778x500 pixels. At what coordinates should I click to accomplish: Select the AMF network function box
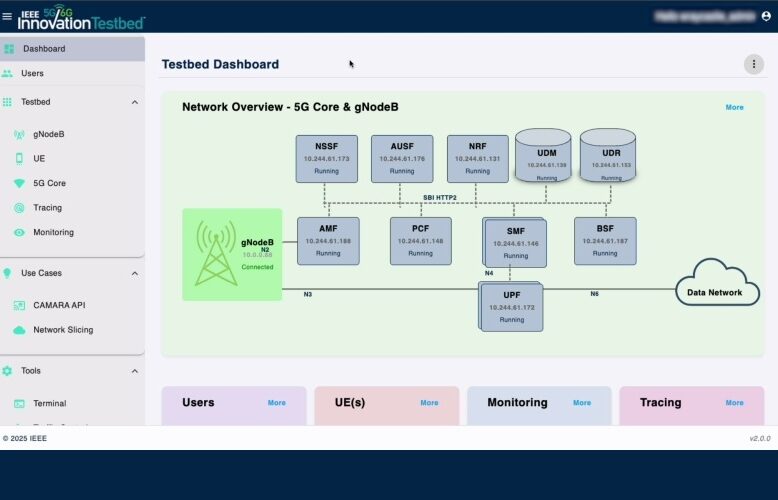(x=328, y=241)
